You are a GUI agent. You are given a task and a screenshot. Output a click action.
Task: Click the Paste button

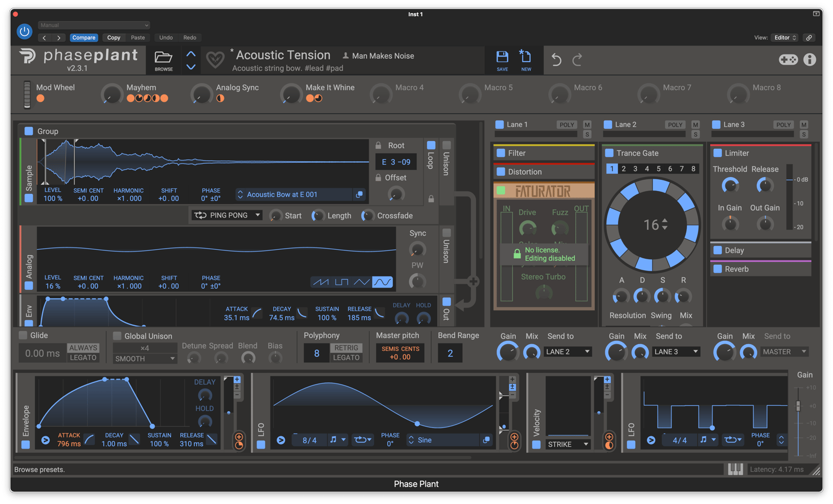(138, 38)
